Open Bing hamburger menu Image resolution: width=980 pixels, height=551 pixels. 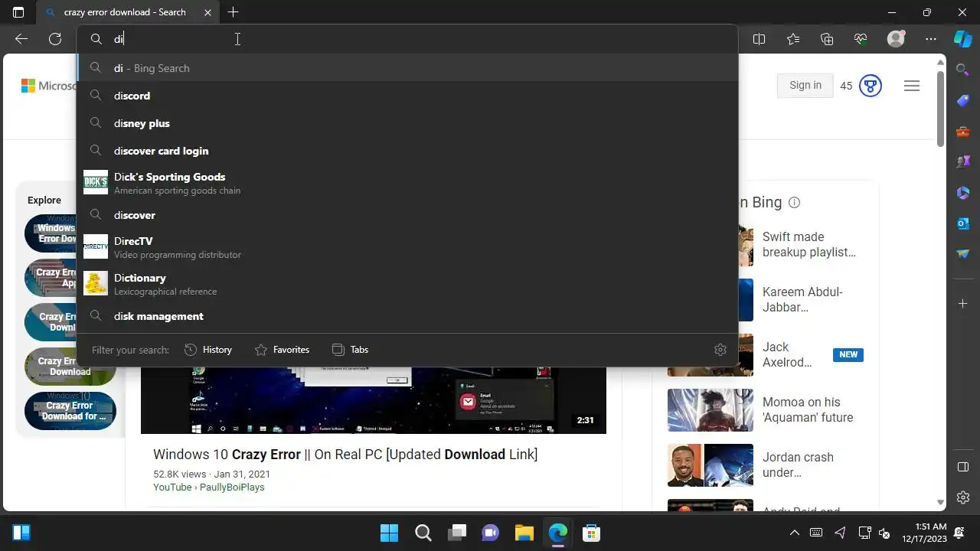[x=912, y=86]
